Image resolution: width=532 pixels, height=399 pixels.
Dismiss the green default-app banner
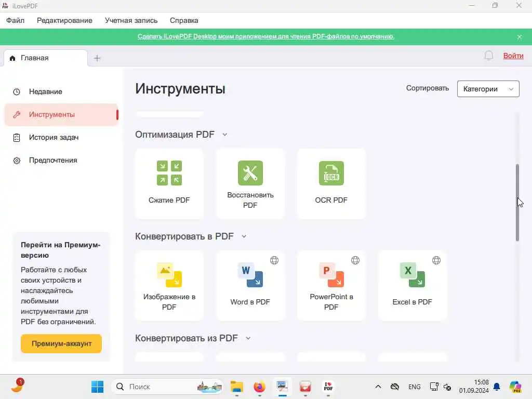pyautogui.click(x=520, y=37)
